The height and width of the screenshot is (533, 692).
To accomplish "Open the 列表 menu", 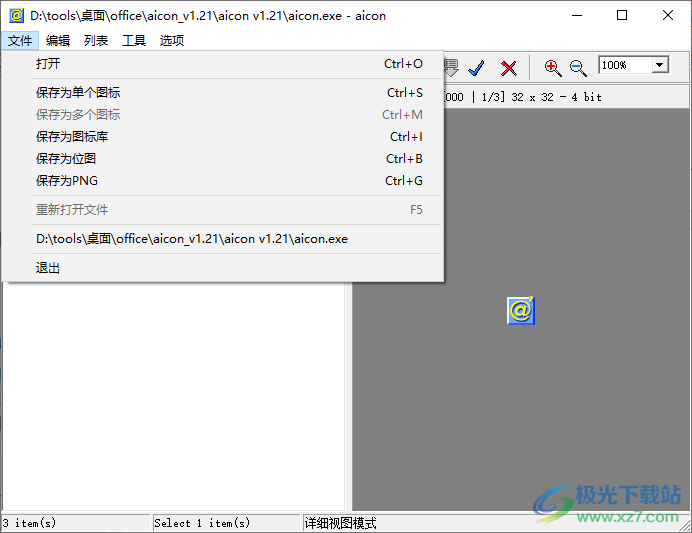I will (x=96, y=41).
